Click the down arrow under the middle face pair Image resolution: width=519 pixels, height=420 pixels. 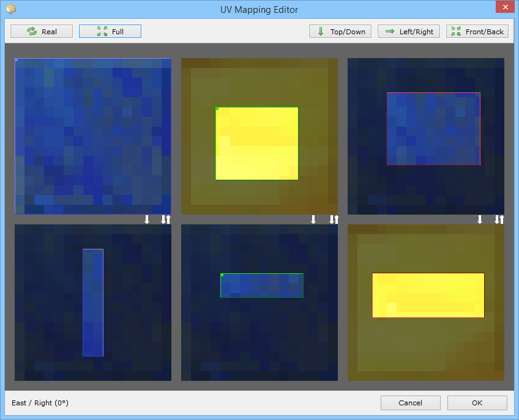tap(313, 219)
